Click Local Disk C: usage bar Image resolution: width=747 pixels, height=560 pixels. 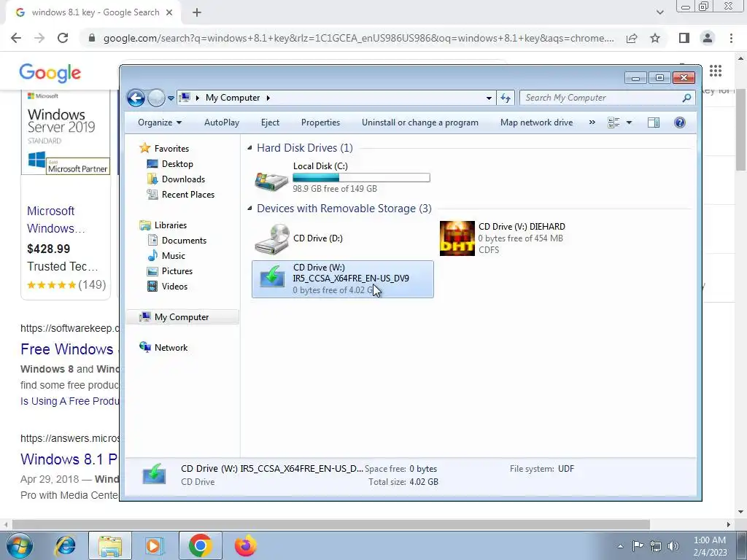(x=361, y=178)
